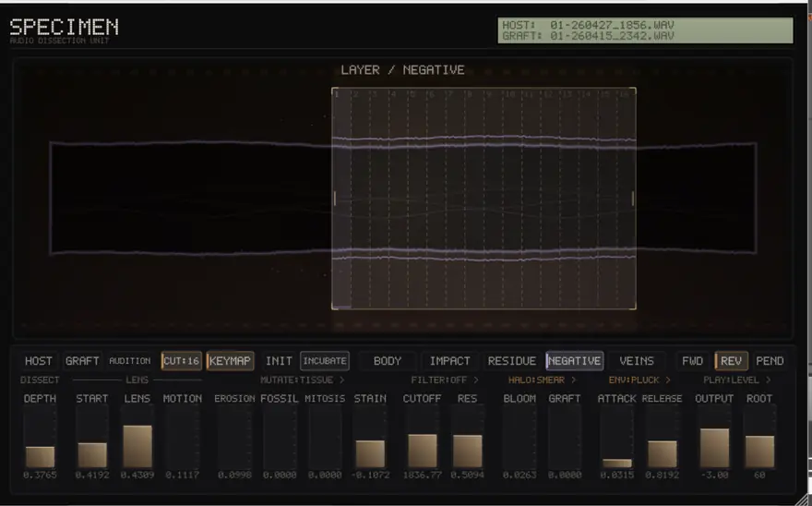This screenshot has height=506, width=812.
Task: Click the EROSION slider track
Action: 234,438
